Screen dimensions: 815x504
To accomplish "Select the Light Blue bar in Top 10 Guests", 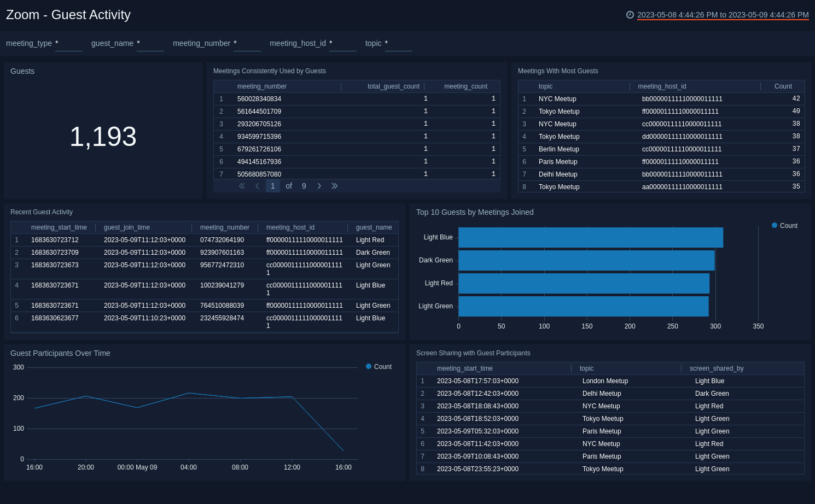I will point(590,237).
